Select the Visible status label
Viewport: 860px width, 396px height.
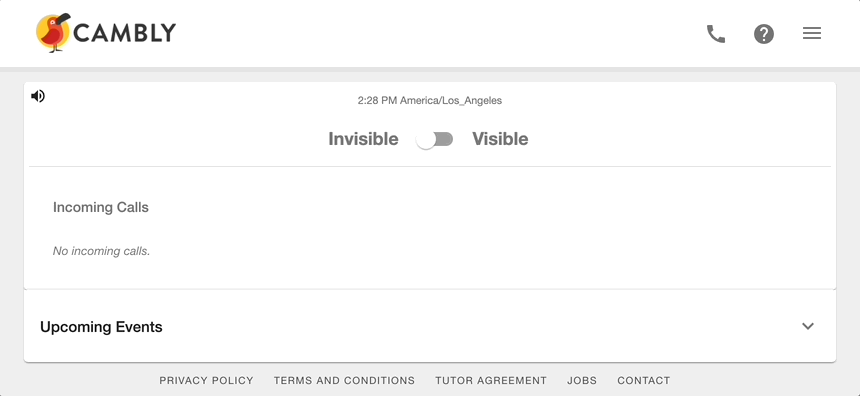tap(500, 139)
